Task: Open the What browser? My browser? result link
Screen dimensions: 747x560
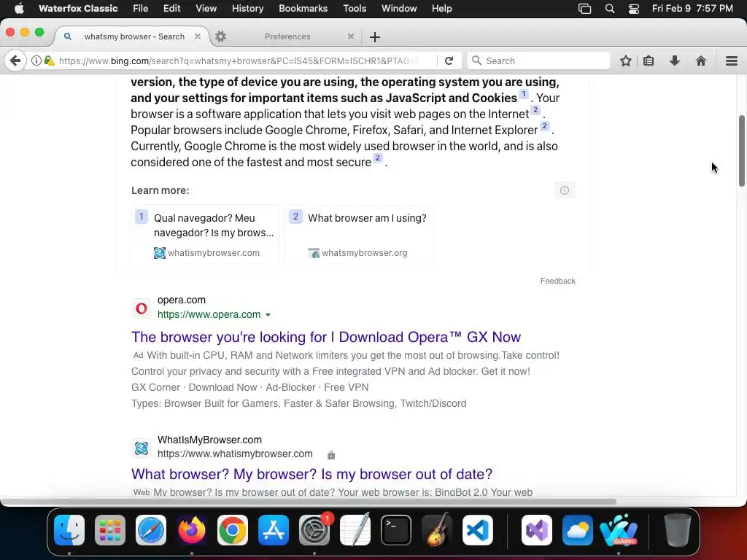Action: tap(311, 474)
